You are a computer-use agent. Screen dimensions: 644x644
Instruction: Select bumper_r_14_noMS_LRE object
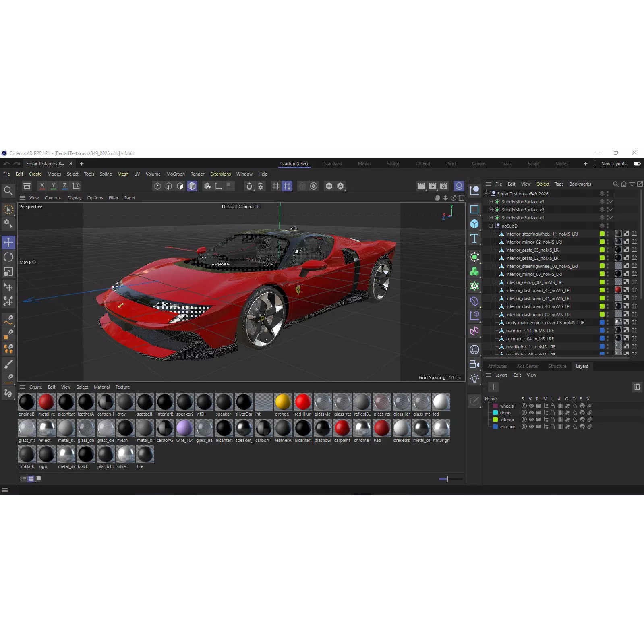pyautogui.click(x=530, y=331)
